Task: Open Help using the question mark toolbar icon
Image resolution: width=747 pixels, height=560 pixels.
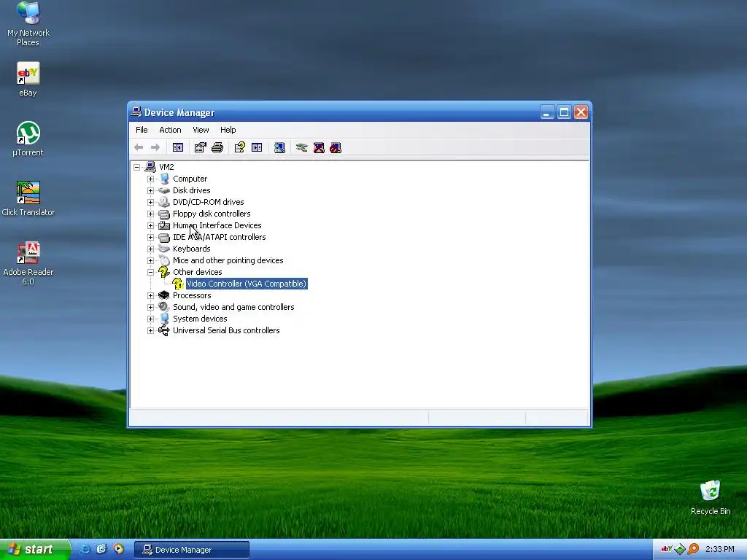Action: pos(239,147)
